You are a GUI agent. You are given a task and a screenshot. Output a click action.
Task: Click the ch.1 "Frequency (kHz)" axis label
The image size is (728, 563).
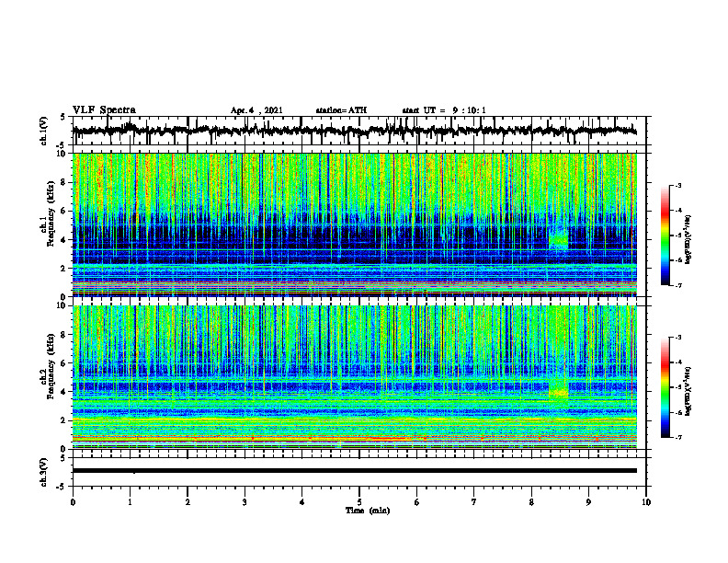pos(51,214)
